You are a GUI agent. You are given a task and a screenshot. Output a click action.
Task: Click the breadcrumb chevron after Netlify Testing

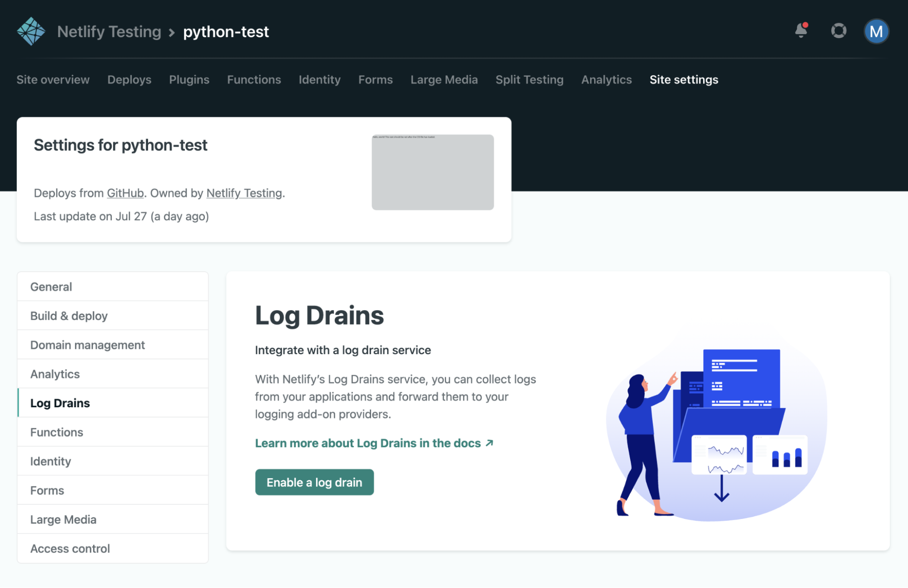coord(172,33)
